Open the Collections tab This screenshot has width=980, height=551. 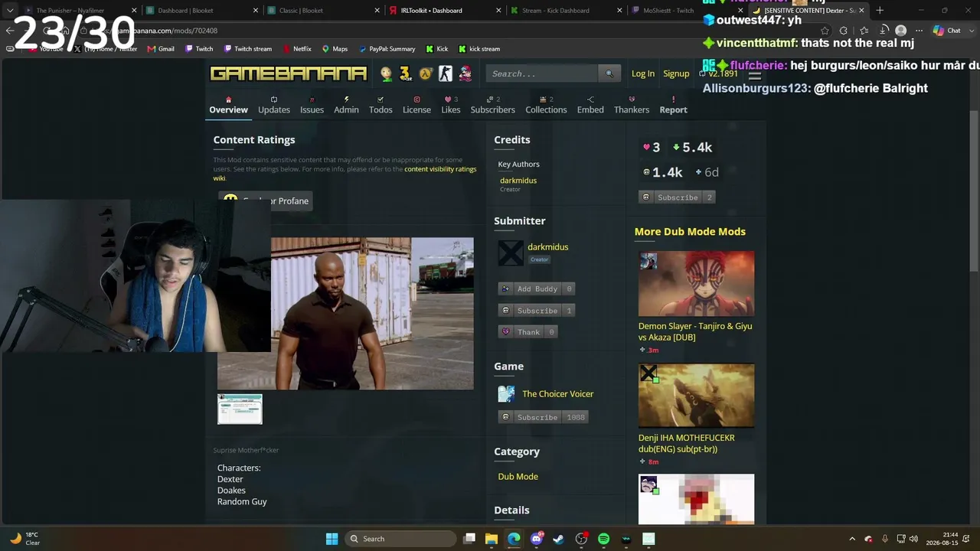(x=546, y=105)
